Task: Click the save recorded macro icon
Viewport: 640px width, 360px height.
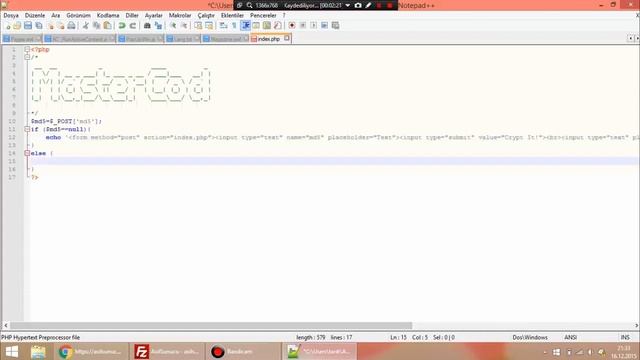Action: point(335,26)
